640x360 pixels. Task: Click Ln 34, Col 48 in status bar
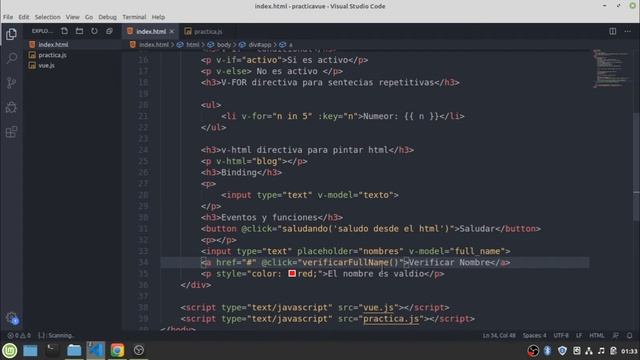(499, 336)
